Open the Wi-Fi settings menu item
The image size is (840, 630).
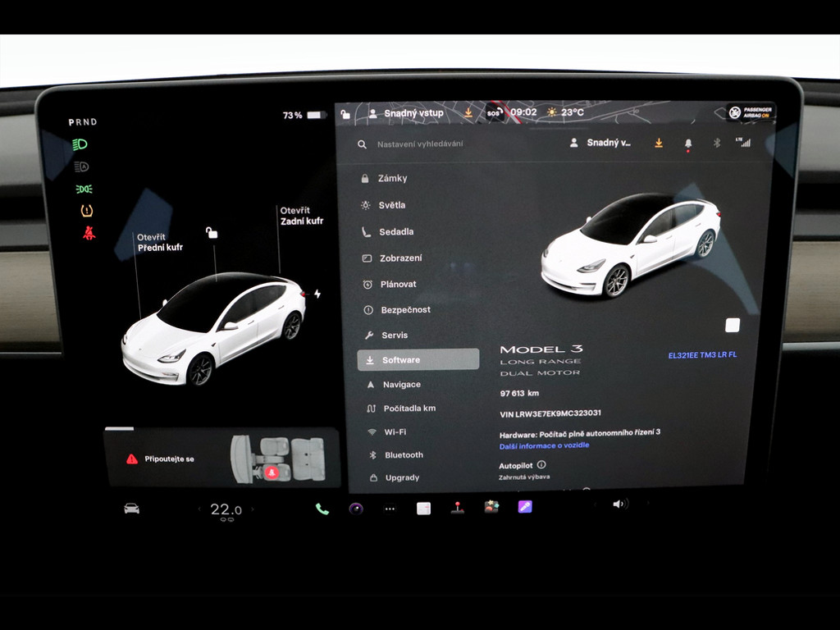click(x=395, y=431)
